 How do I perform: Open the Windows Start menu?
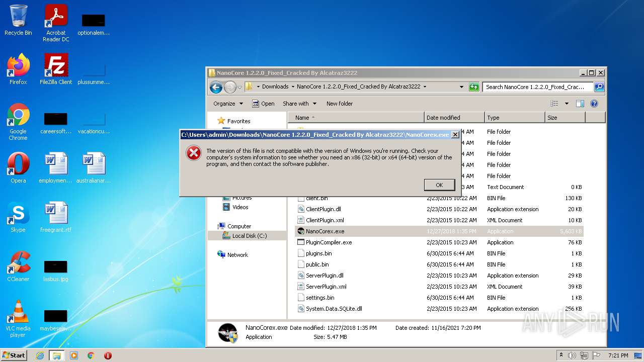point(14,355)
